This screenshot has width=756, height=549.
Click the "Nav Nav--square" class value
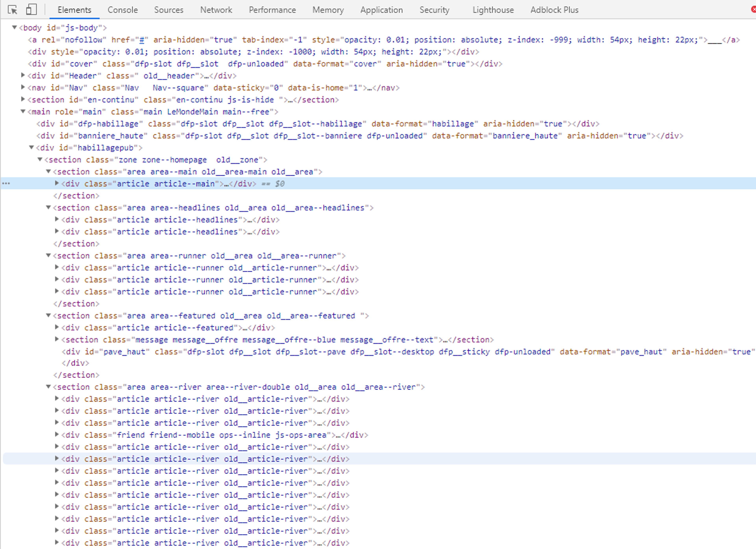click(x=164, y=88)
